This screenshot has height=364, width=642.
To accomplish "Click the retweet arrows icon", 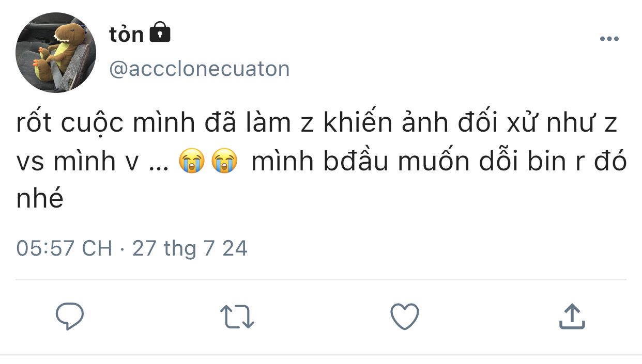I will [x=237, y=316].
